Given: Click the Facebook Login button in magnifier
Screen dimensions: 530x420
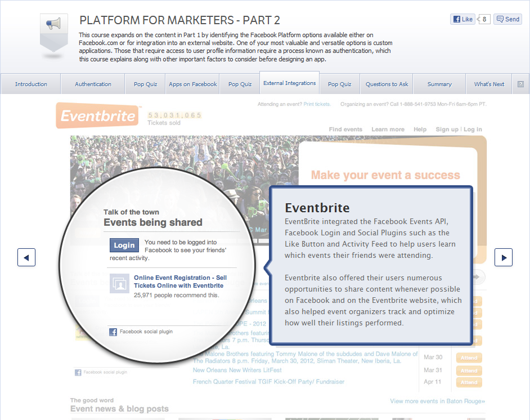Looking at the screenshot, I should coord(124,245).
